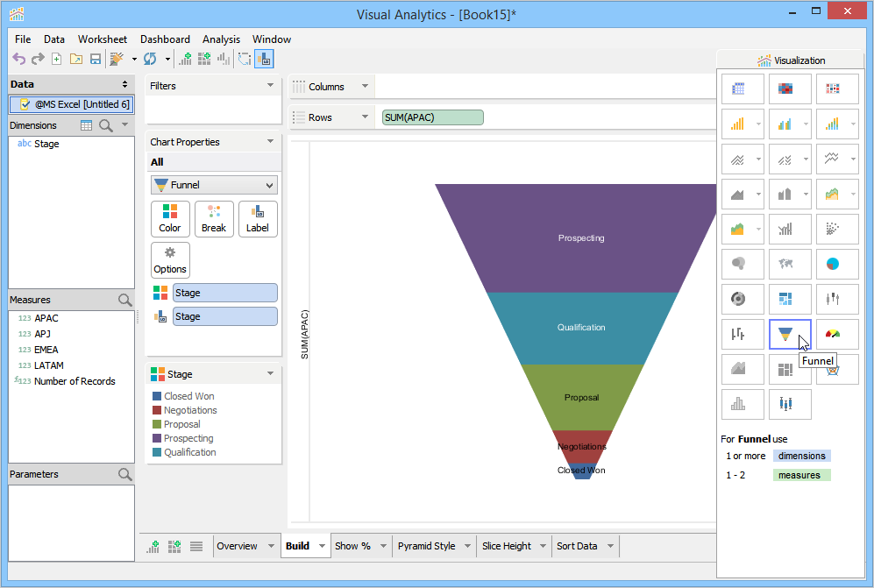The width and height of the screenshot is (874, 588).
Task: Toggle the show labels toolbar button
Action: [x=264, y=59]
